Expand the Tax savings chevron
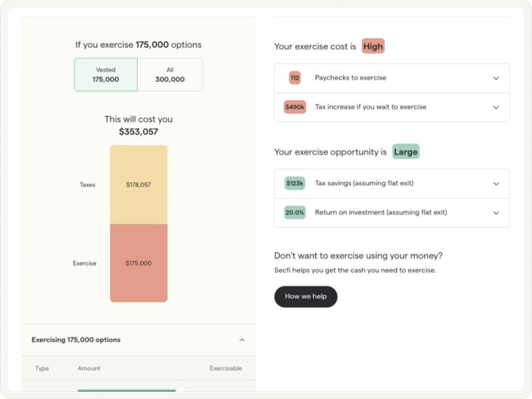The image size is (532, 399). [496, 184]
